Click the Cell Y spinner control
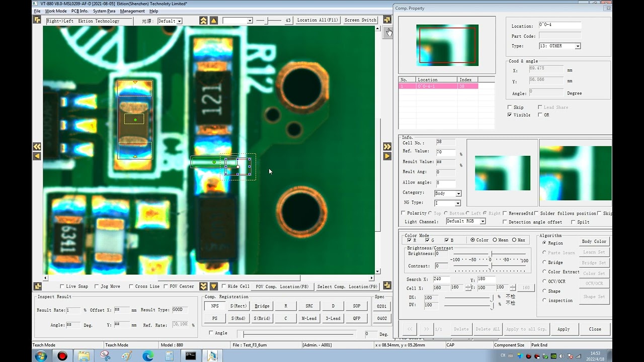This screenshot has height=362, width=644. 513,288
